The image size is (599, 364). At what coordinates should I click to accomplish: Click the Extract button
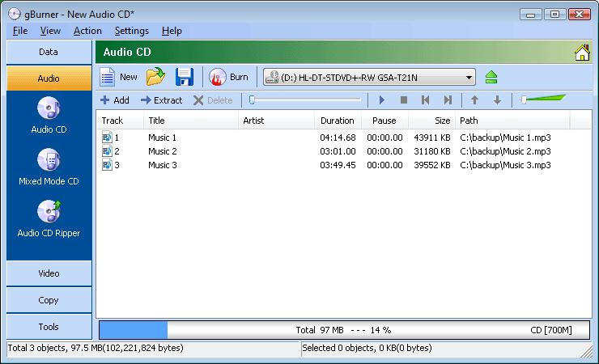[162, 100]
